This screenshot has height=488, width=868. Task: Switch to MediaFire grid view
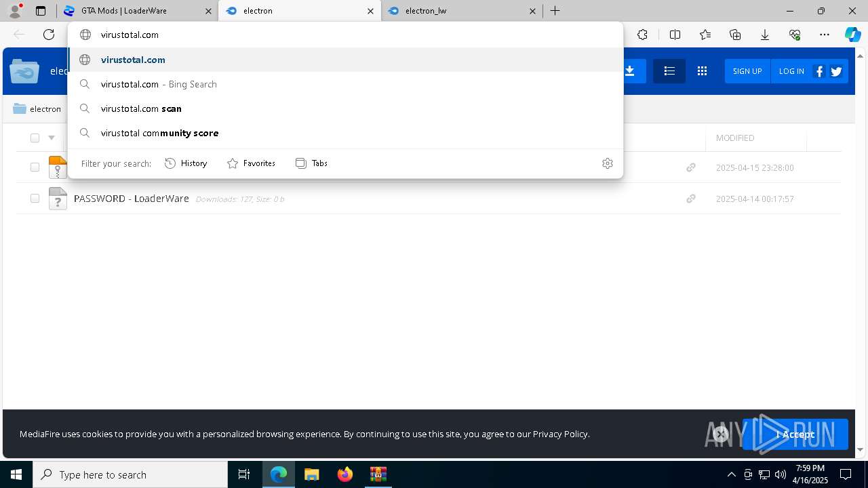pyautogui.click(x=702, y=71)
